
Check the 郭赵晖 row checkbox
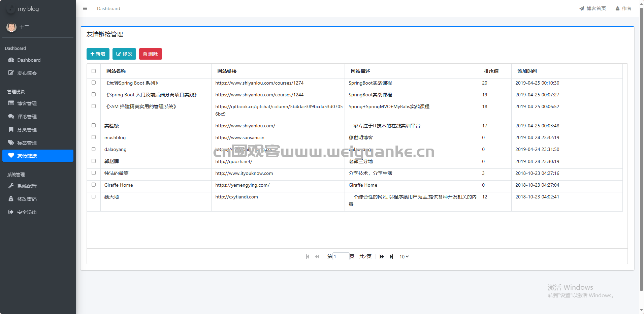(x=94, y=161)
